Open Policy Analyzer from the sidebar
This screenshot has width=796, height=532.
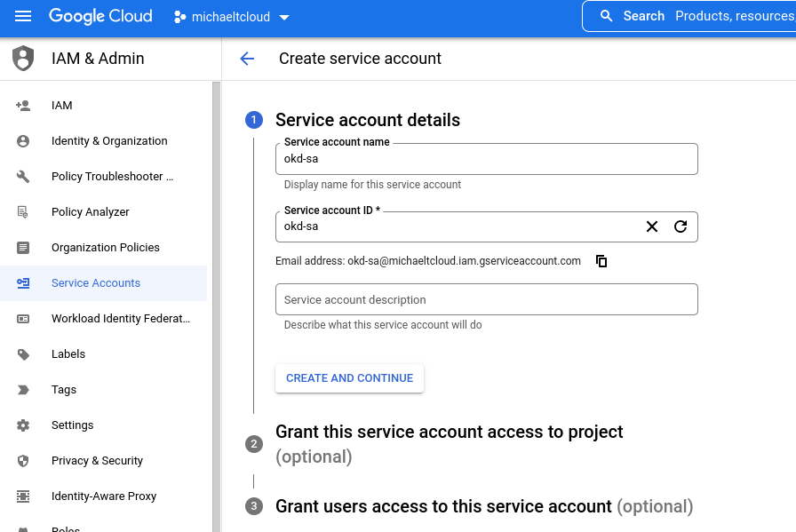(x=91, y=211)
